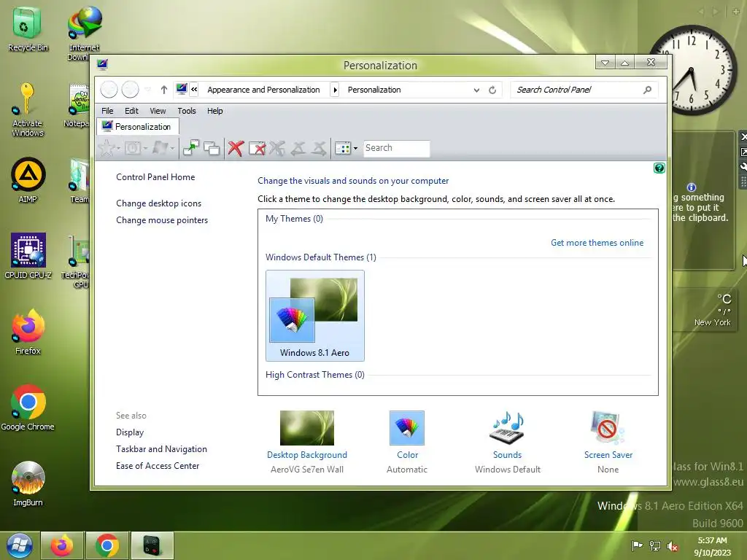Open the Start orb on taskbar

click(19, 545)
